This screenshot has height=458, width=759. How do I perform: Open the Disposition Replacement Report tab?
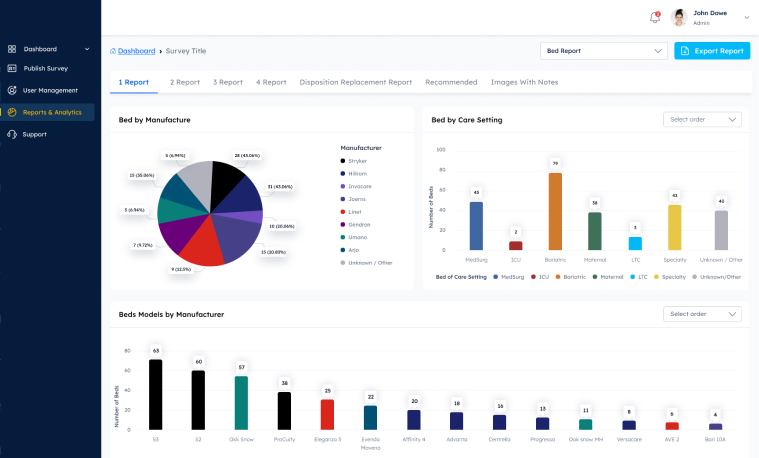[x=355, y=82]
